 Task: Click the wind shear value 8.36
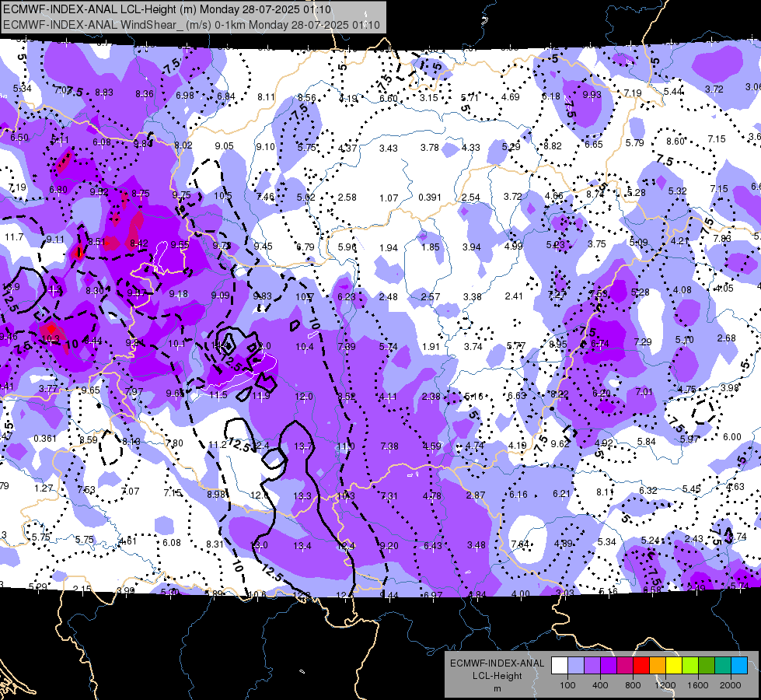144,94
